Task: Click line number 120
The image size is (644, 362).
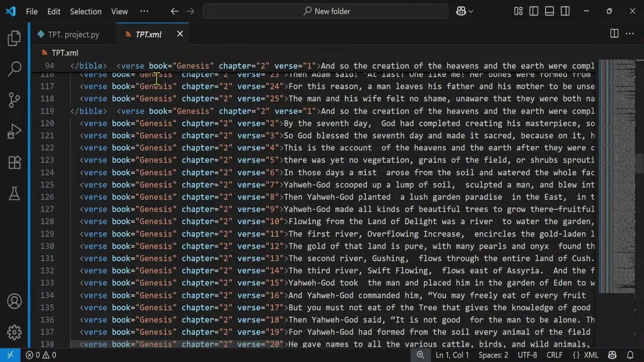Action: (47, 123)
